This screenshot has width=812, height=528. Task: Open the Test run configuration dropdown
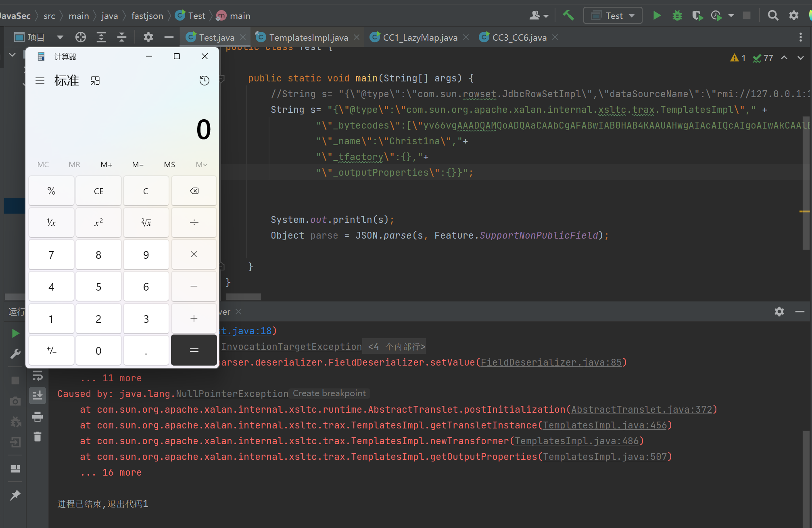[x=613, y=16]
